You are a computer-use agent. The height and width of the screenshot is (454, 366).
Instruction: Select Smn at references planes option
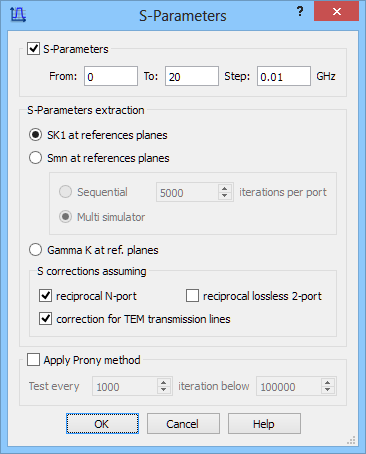coord(35,158)
